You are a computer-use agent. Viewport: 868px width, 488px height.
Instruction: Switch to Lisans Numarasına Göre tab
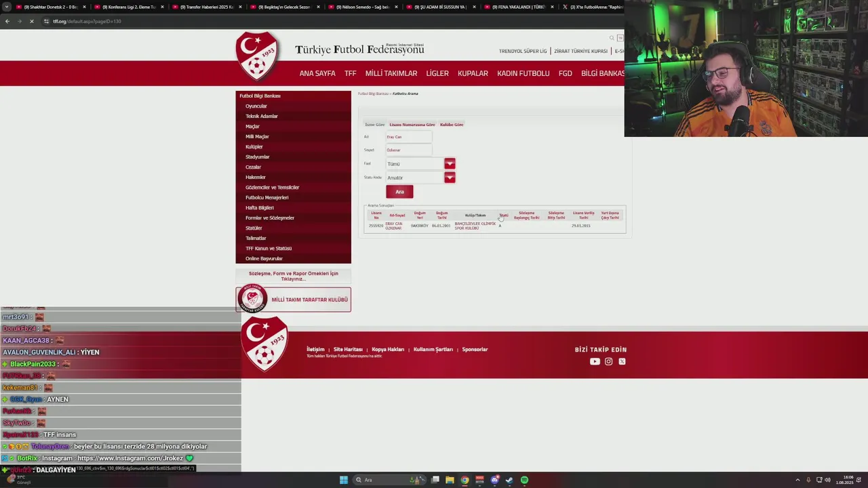pos(412,125)
